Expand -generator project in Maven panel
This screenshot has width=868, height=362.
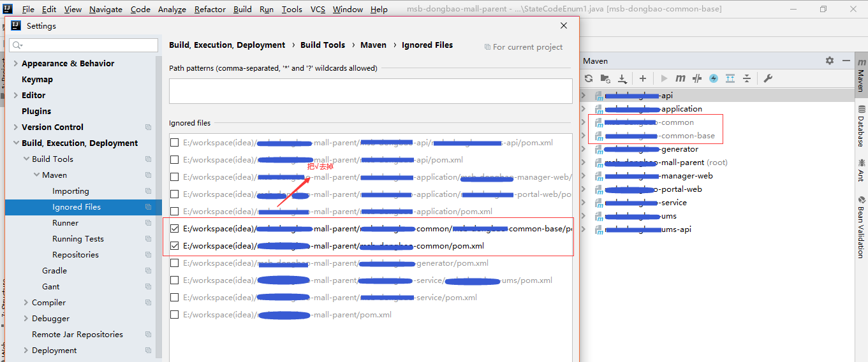583,149
